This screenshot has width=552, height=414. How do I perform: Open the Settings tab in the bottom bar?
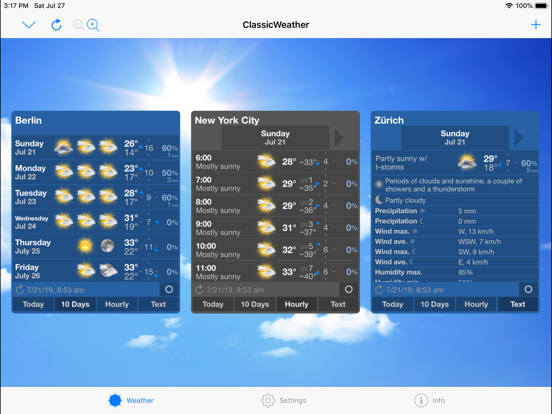pyautogui.click(x=283, y=400)
